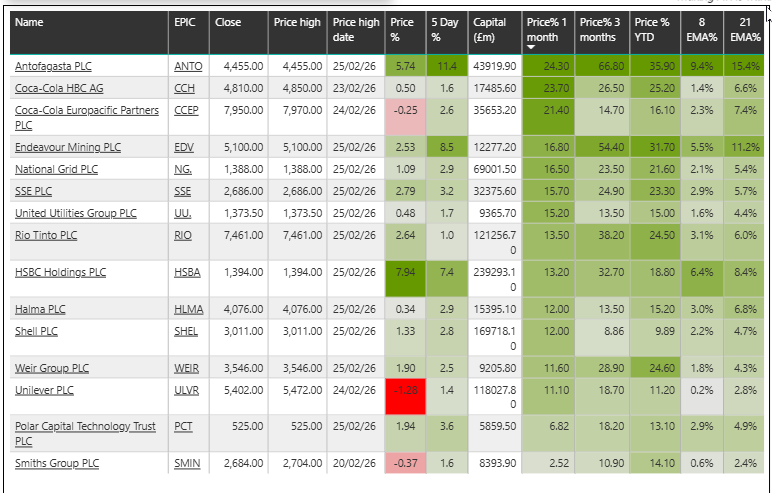
Task: Click the CCH ticker link
Action: coord(184,89)
